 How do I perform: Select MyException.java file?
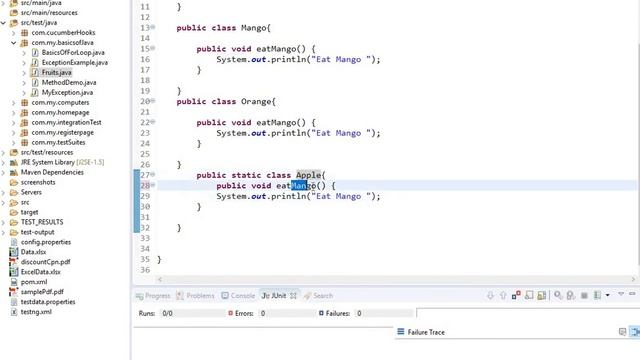67,93
